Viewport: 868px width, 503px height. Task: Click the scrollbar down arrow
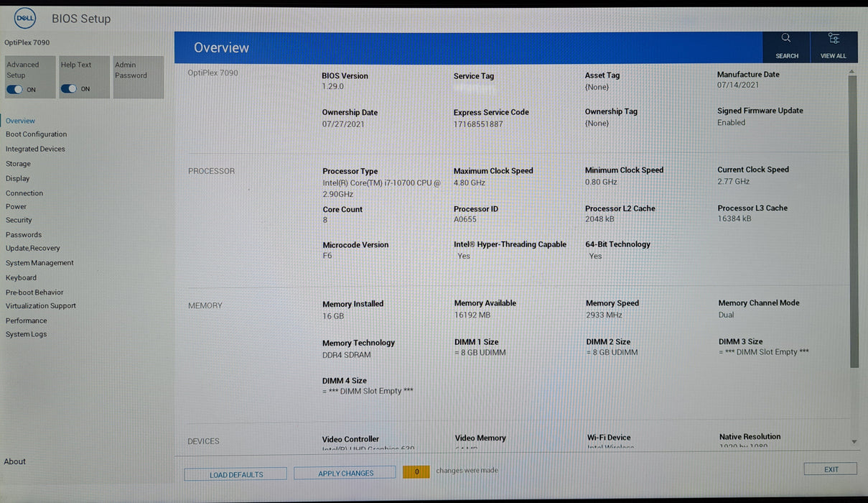pyautogui.click(x=854, y=441)
